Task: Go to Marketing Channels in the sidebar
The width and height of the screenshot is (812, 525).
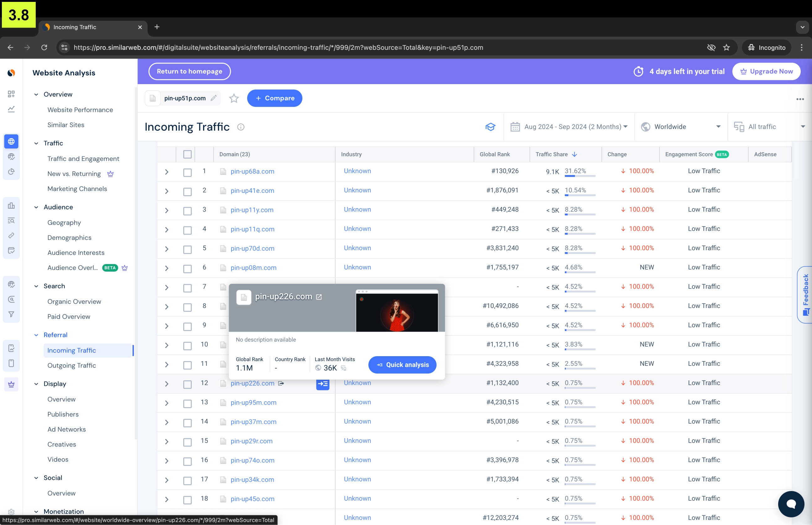Action: [x=77, y=189]
